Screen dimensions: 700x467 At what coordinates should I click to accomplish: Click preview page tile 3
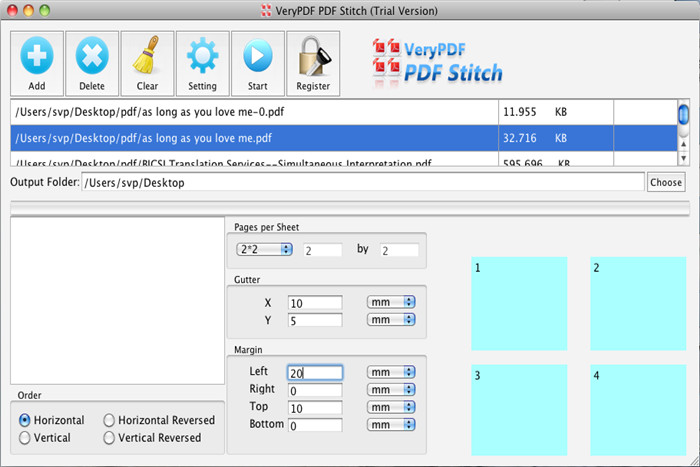click(x=519, y=410)
